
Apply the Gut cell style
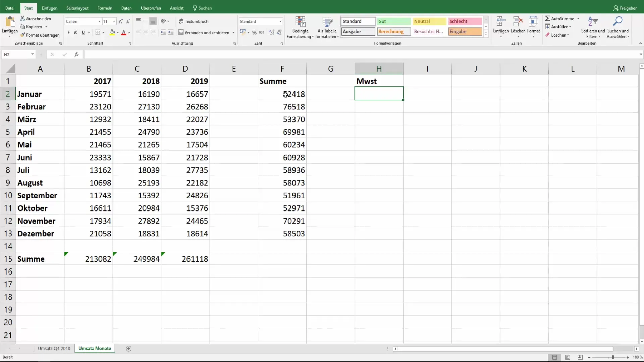pyautogui.click(x=394, y=21)
